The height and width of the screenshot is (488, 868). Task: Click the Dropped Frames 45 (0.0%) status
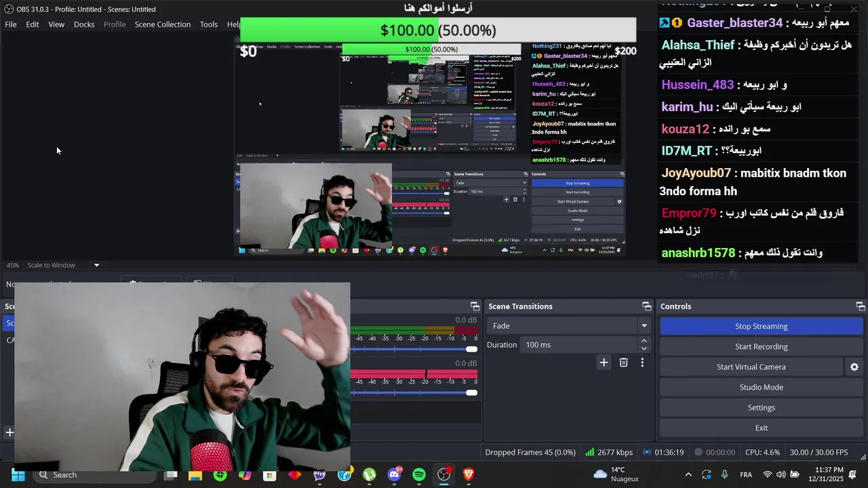pyautogui.click(x=530, y=452)
